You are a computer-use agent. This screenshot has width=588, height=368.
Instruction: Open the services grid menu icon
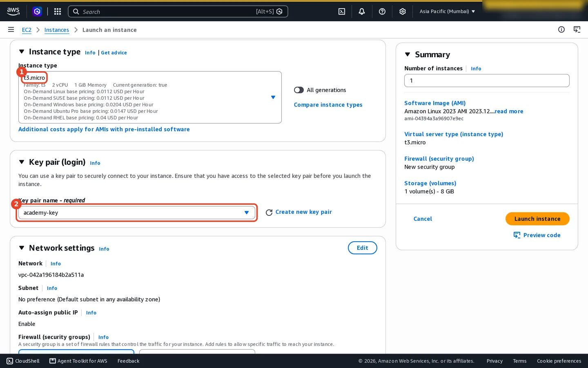pyautogui.click(x=58, y=11)
